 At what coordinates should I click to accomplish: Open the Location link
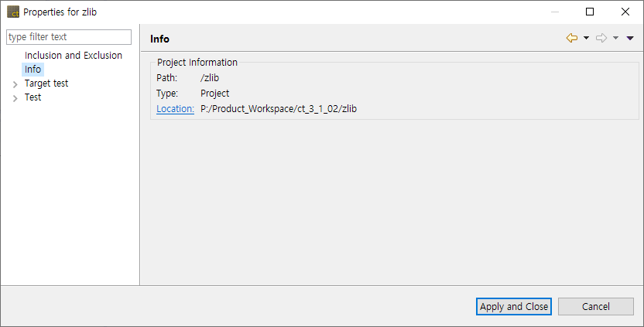click(x=175, y=109)
